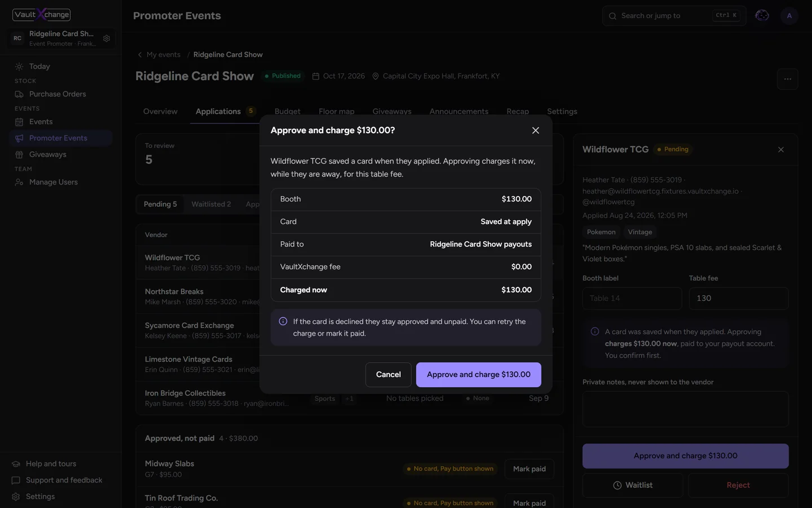The height and width of the screenshot is (508, 812).
Task: Click the Published status badge
Action: [x=283, y=76]
